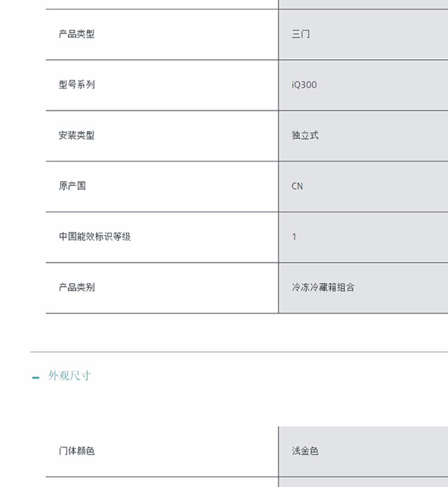
Task: Select the 冷冻冷藏箱组合 value cell
Action: point(323,287)
